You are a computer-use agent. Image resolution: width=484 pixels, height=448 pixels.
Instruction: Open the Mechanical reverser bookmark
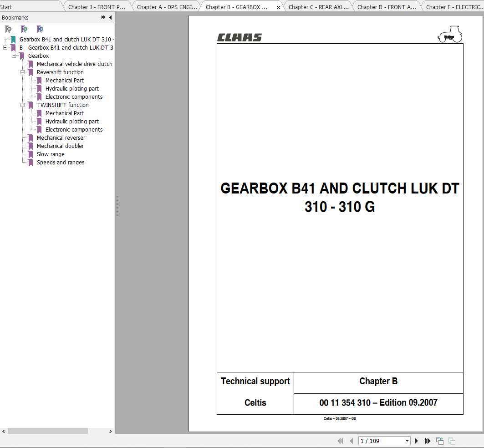61,137
